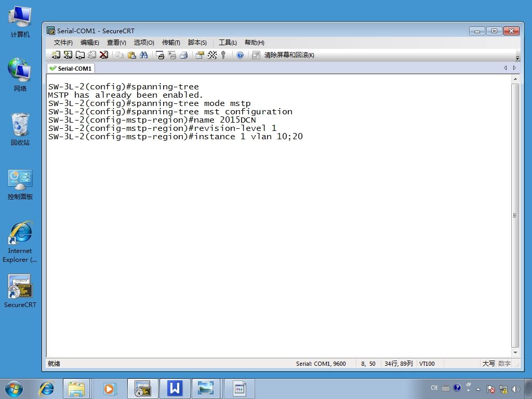Image resolution: width=532 pixels, height=399 pixels.
Task: Click the previous tab left arrow
Action: click(x=505, y=68)
